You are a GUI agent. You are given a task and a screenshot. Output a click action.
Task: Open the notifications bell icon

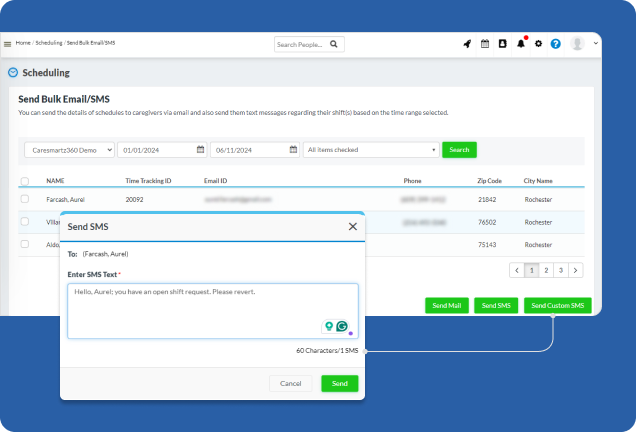(x=521, y=44)
